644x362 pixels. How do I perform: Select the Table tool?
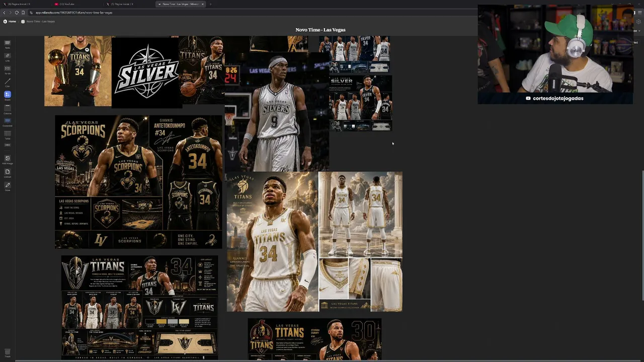point(7,134)
